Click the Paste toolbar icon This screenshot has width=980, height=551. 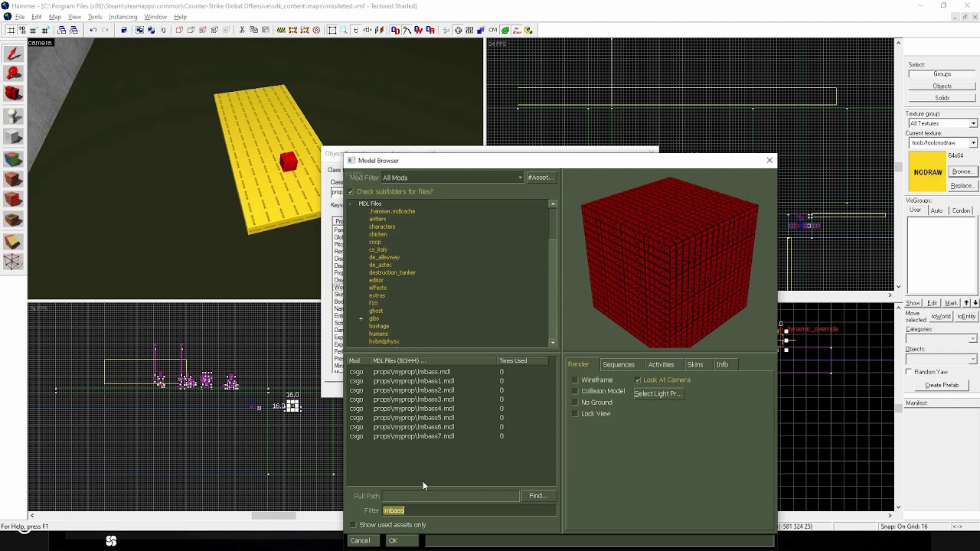pos(265,31)
